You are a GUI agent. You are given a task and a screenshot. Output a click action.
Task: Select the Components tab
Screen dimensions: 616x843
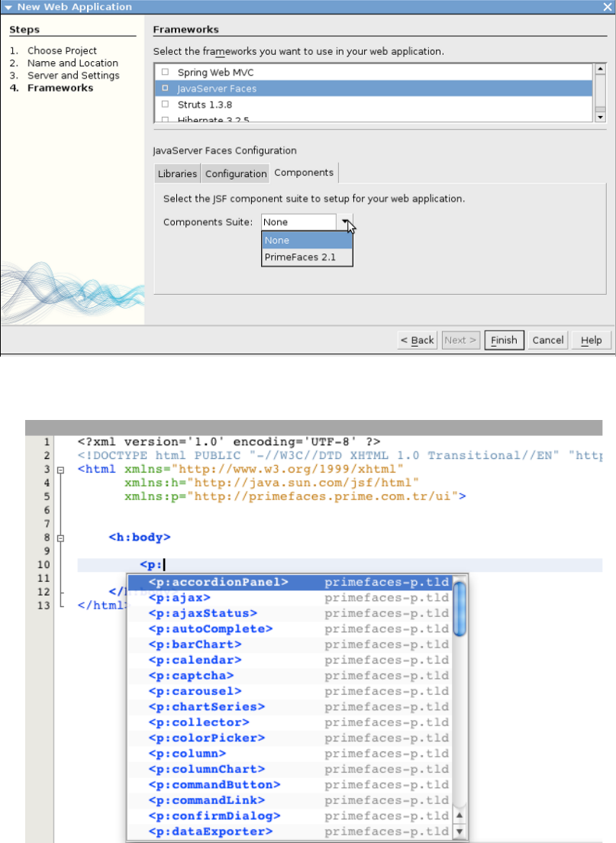click(304, 173)
